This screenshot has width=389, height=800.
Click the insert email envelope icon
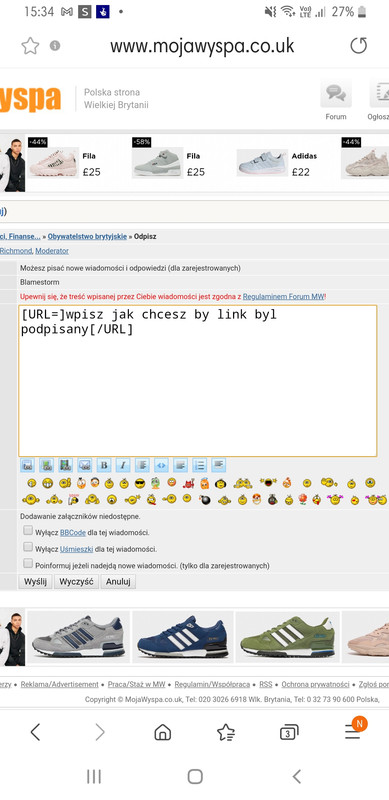point(85,465)
